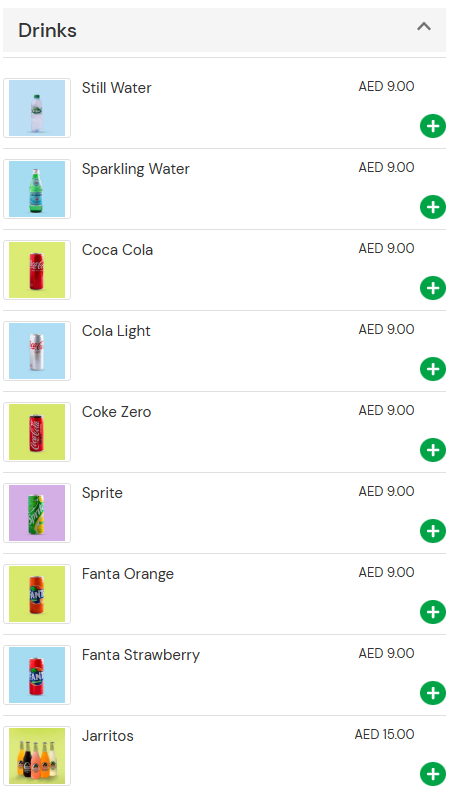The width and height of the screenshot is (461, 804).
Task: Add Fanta Orange with the plus icon
Action: pyautogui.click(x=433, y=612)
